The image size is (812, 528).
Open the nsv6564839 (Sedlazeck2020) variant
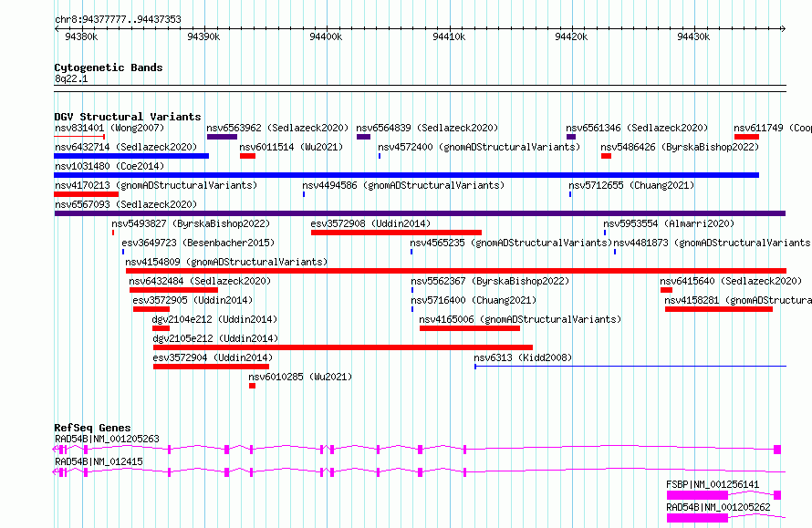(x=427, y=128)
